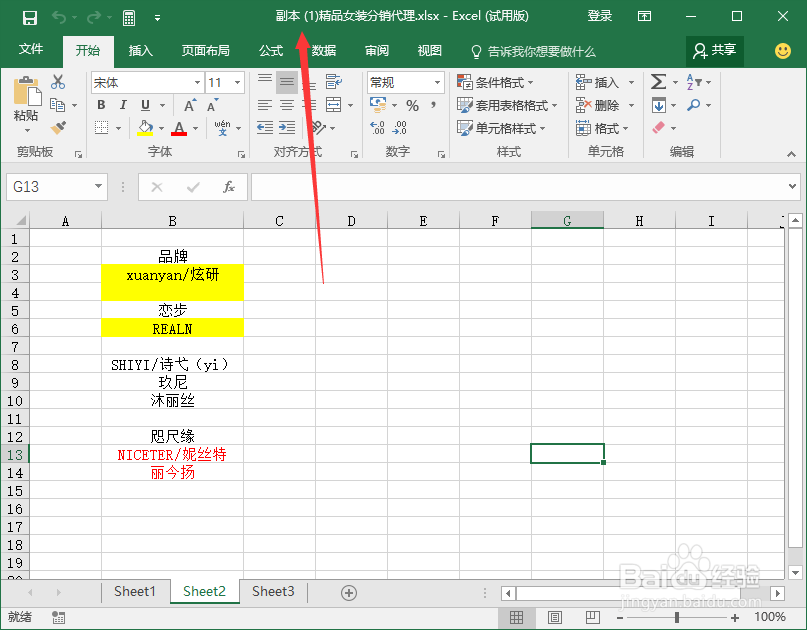This screenshot has width=807, height=630.
Task: Align text left icon
Action: [x=265, y=105]
